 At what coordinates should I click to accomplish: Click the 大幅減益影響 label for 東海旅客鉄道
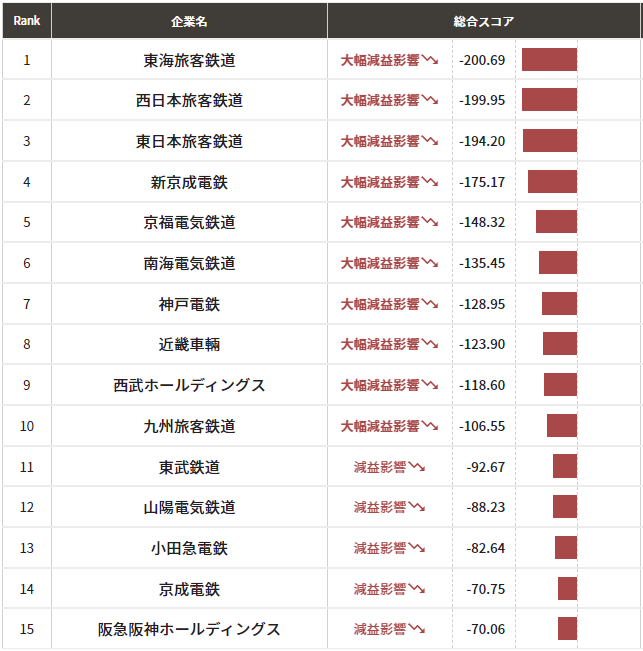click(389, 60)
